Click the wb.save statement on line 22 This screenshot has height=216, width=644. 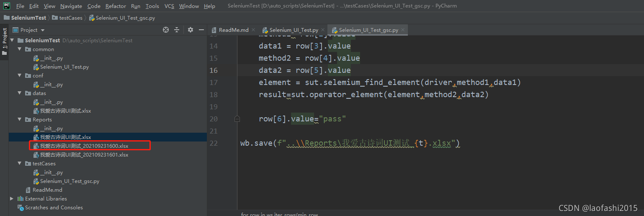pyautogui.click(x=350, y=144)
